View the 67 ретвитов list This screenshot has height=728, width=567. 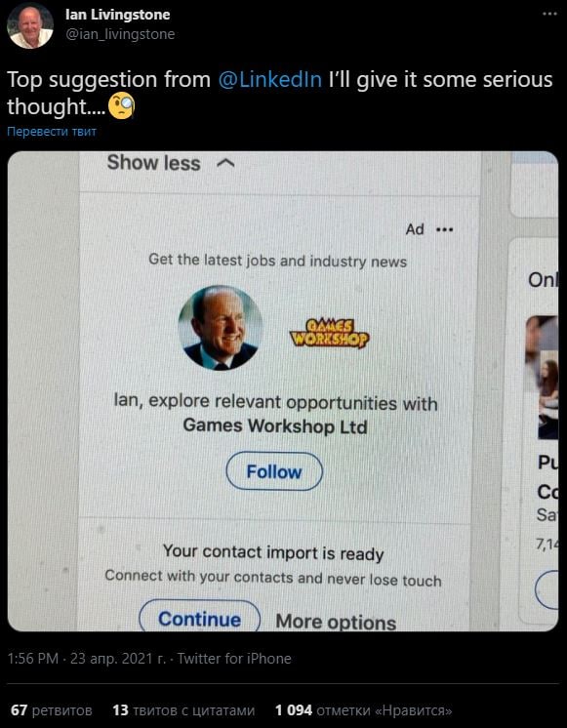(x=52, y=709)
